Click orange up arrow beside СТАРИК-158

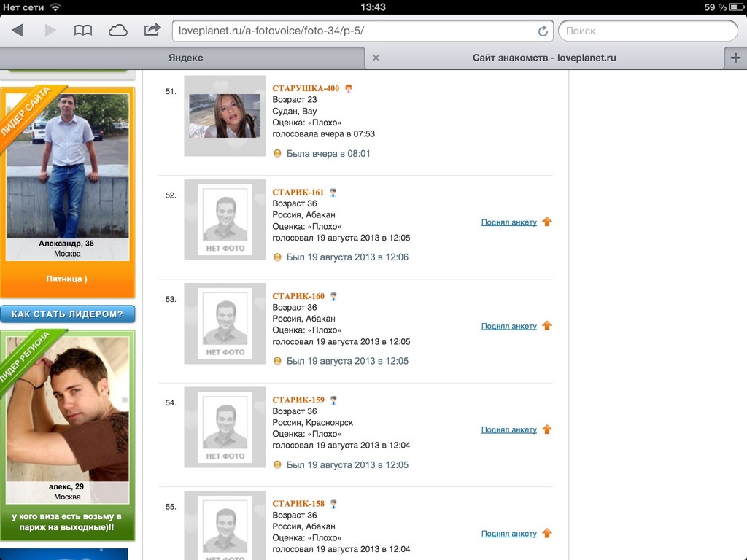pos(547,533)
